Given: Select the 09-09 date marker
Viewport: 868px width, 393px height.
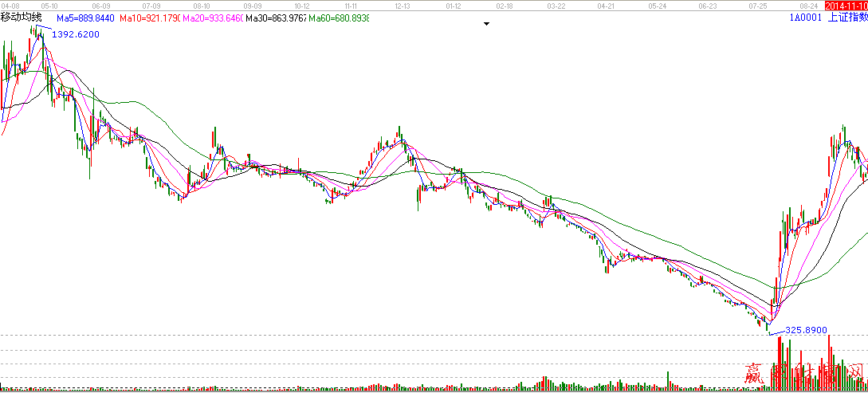Looking at the screenshot, I should point(252,5).
